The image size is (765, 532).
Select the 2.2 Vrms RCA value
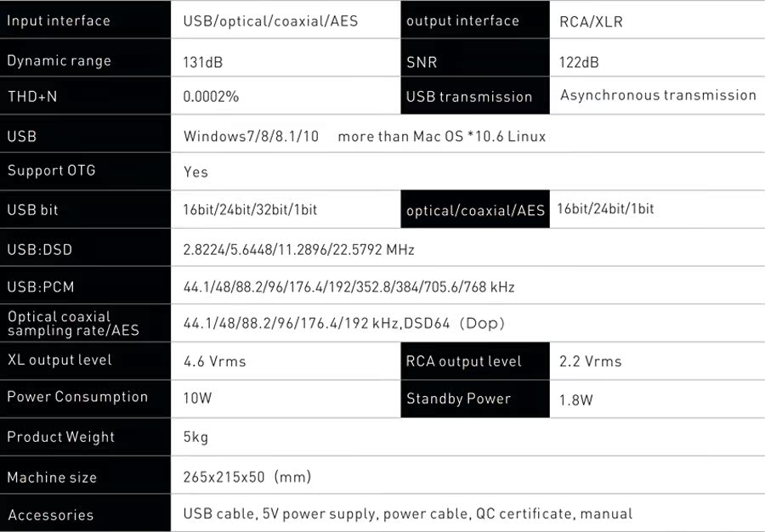(590, 361)
